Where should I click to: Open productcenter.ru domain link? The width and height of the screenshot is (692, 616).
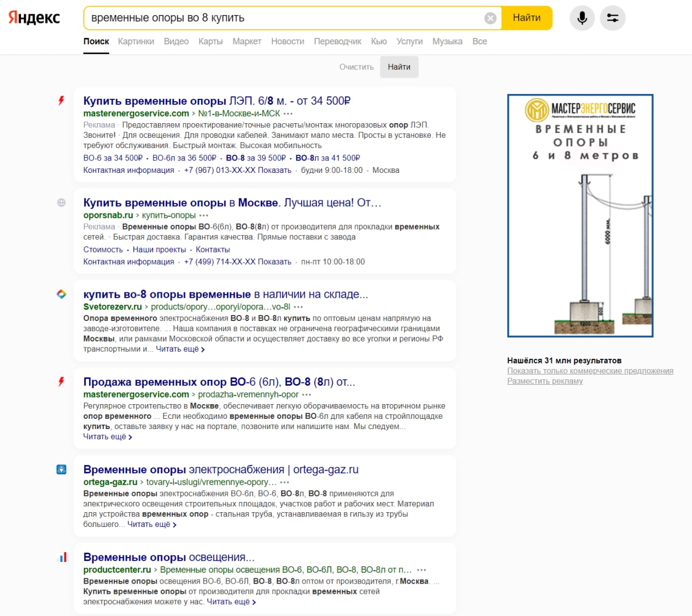pos(117,570)
